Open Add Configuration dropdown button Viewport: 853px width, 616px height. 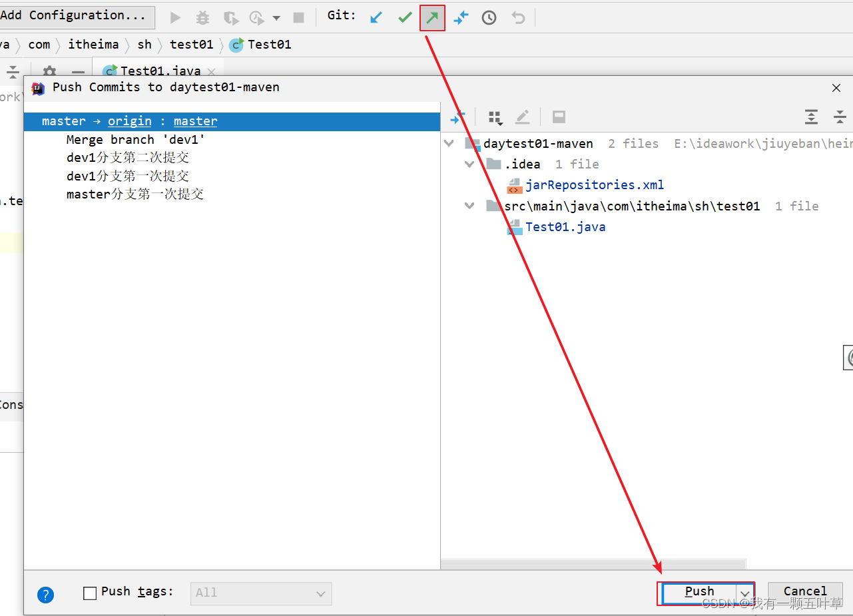pyautogui.click(x=77, y=16)
